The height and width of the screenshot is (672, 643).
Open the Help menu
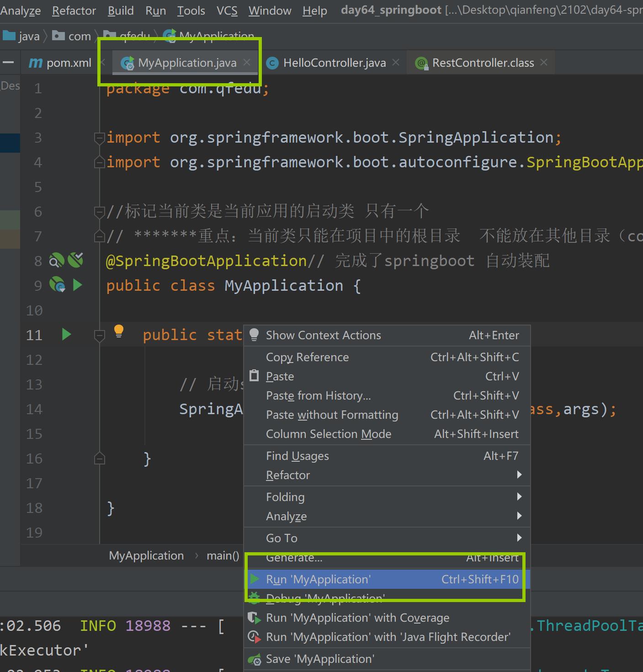point(314,11)
